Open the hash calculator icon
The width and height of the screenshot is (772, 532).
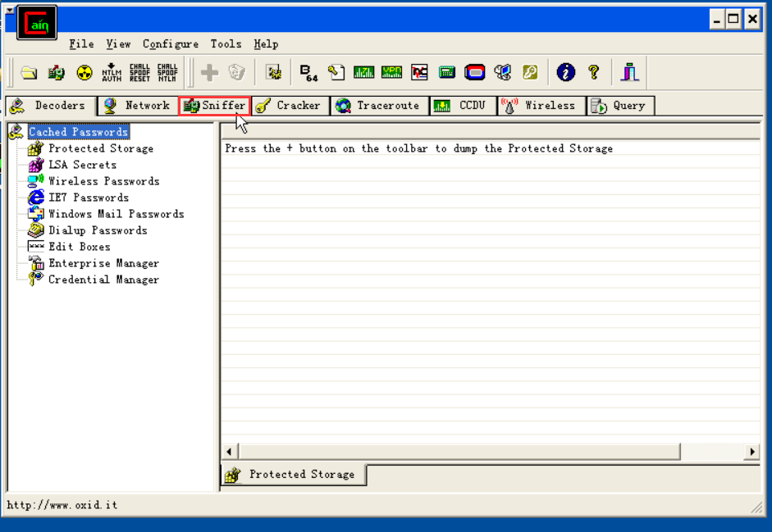[x=446, y=73]
